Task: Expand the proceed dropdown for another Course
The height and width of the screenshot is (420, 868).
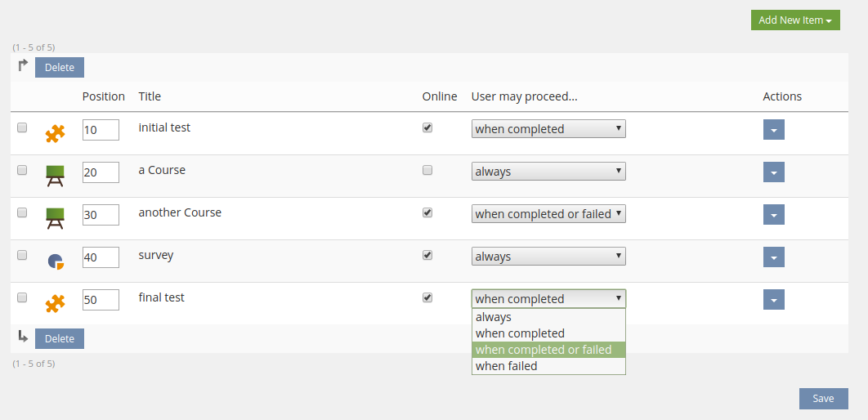Action: click(548, 214)
